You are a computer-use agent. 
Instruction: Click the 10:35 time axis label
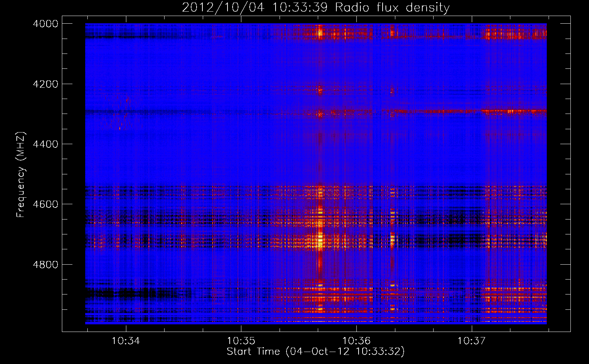[241, 341]
